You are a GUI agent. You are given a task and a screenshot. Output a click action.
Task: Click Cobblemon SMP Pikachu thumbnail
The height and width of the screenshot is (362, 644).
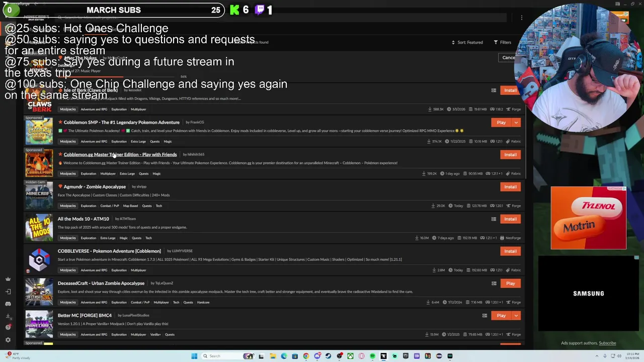[x=39, y=131]
